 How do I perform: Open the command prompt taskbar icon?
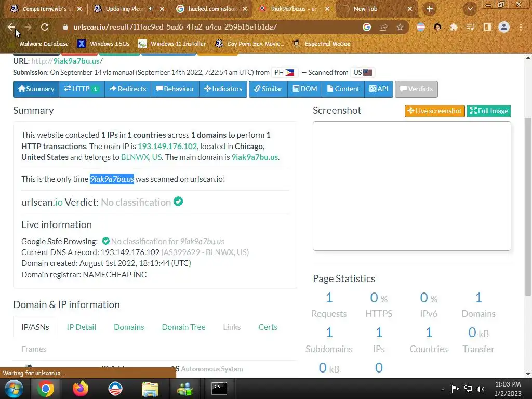pos(219,389)
